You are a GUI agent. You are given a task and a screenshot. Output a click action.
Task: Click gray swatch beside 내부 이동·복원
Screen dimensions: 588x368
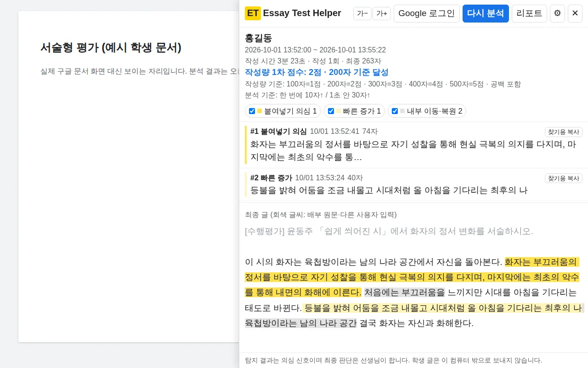coord(402,111)
